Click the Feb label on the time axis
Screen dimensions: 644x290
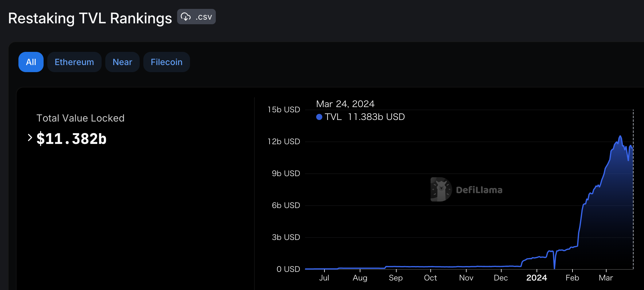click(x=572, y=278)
